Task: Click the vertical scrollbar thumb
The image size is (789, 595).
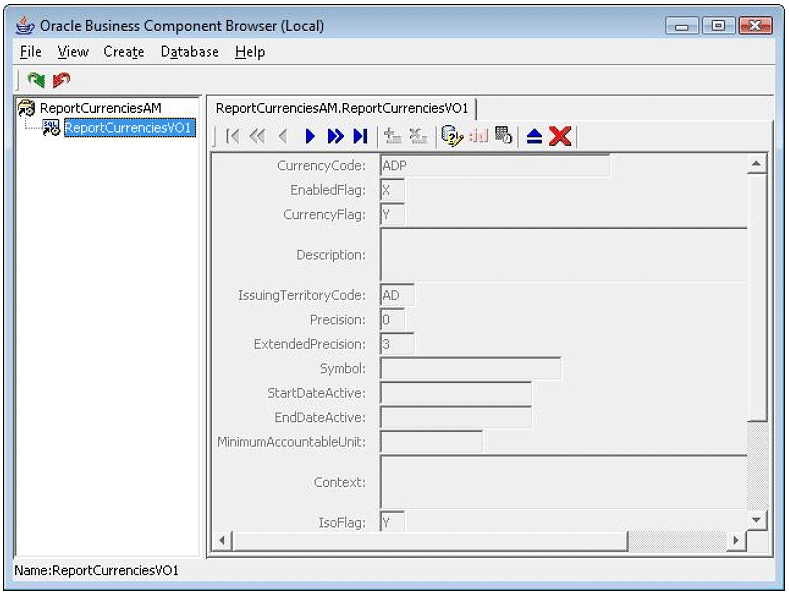Action: (x=756, y=297)
